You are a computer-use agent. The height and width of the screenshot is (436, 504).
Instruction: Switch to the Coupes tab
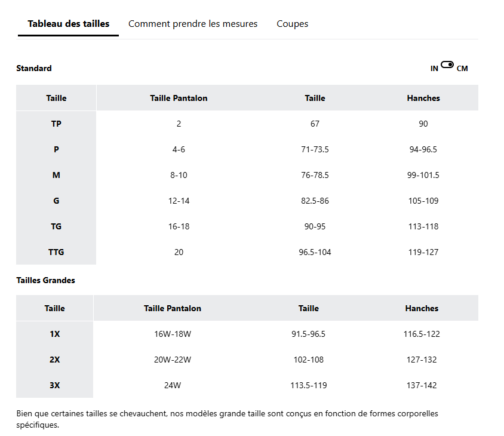[x=292, y=24]
